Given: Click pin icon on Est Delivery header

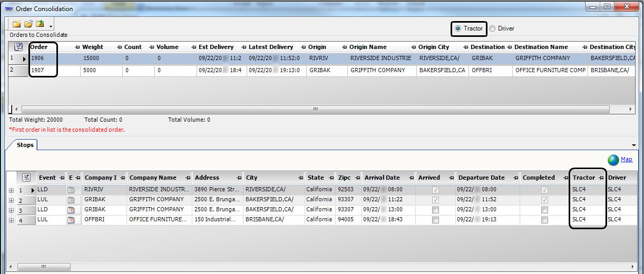Looking at the screenshot, I should pos(243,47).
